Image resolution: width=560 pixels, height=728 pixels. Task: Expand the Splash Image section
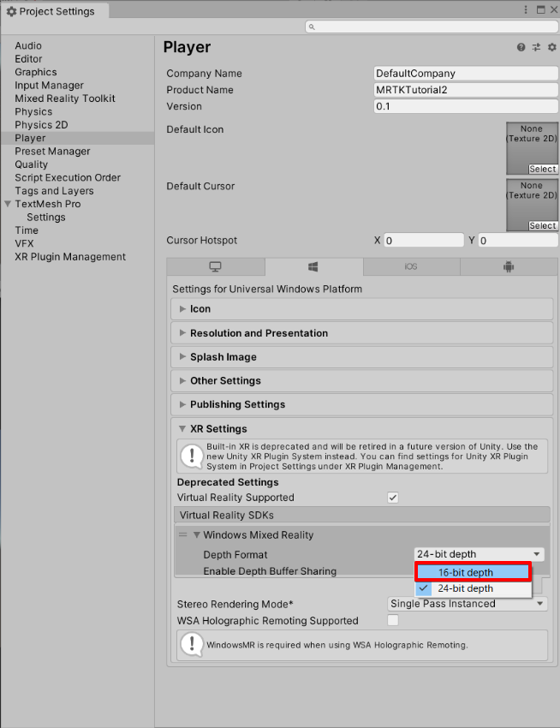[361, 356]
